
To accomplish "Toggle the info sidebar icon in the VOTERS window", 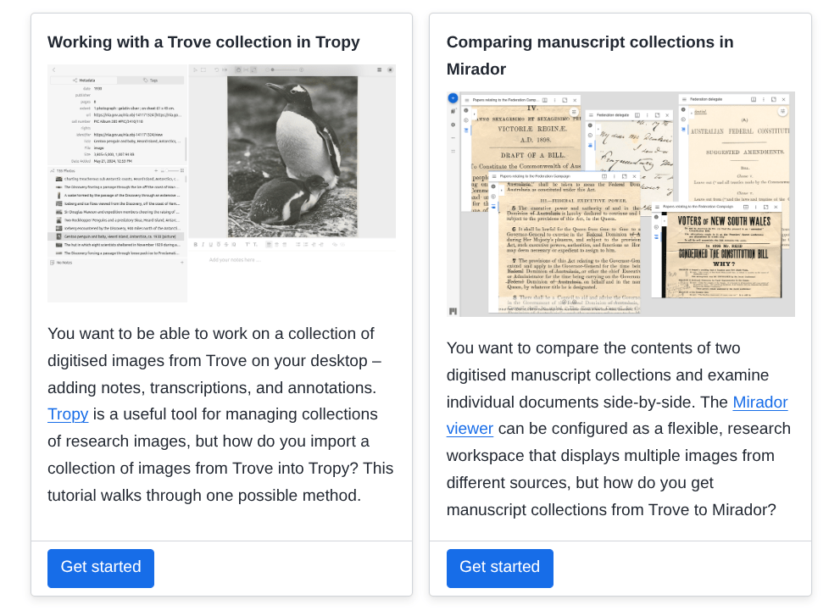I will point(656,218).
